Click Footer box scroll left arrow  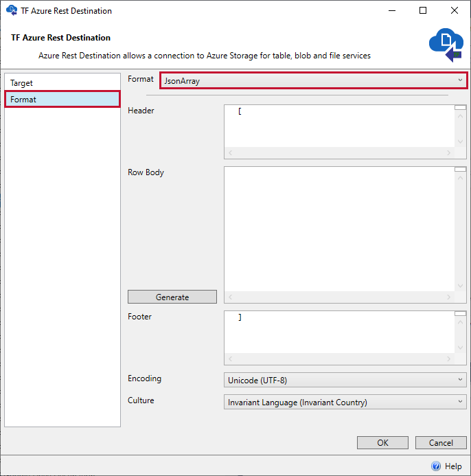pos(230,359)
